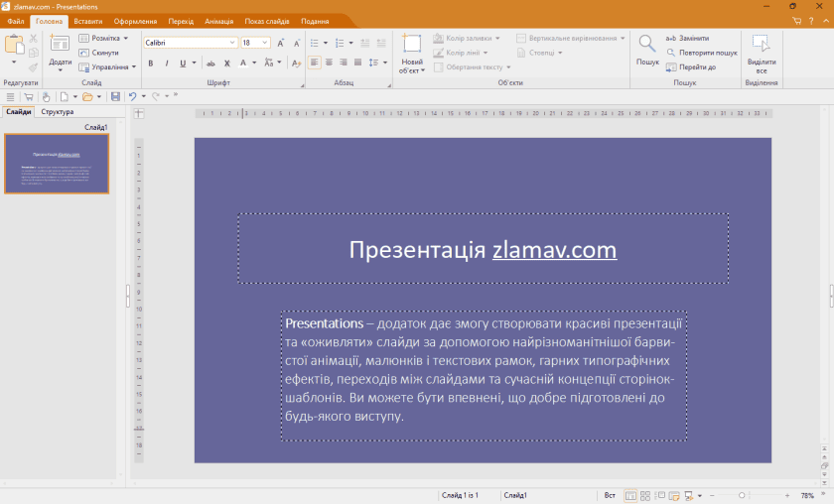Viewport: 834px width, 504px height.
Task: Click the numbered list icon
Action: point(340,43)
